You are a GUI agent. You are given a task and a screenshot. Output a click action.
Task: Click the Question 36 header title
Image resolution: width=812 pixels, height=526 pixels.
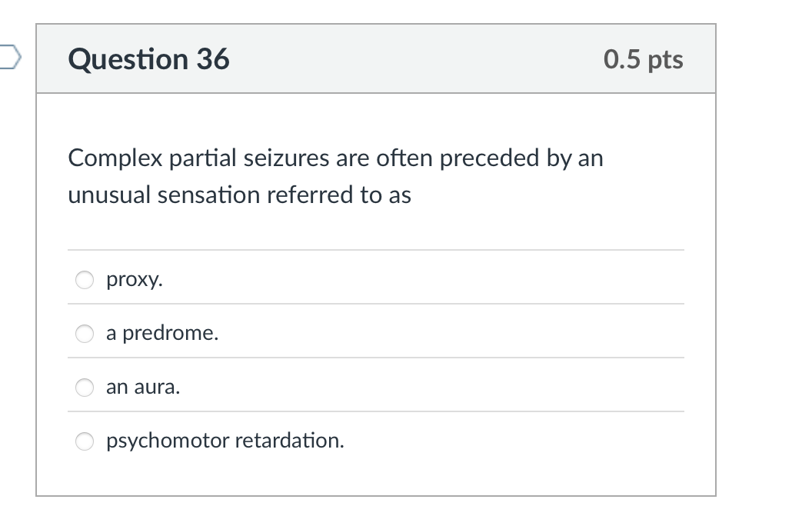[x=148, y=58]
